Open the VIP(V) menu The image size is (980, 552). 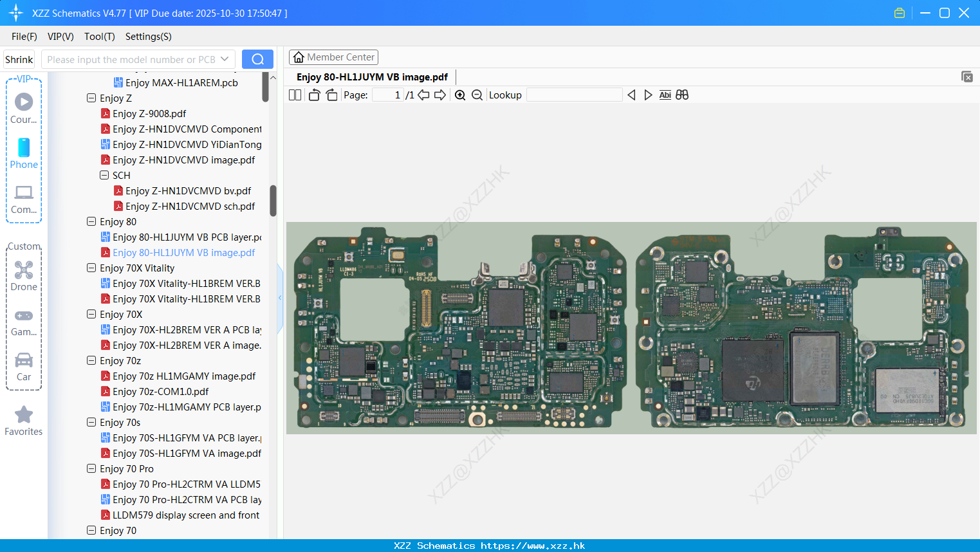[x=60, y=37]
